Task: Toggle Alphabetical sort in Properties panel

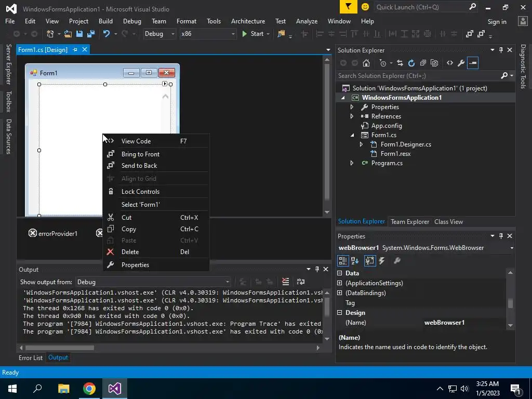Action: pyautogui.click(x=355, y=261)
